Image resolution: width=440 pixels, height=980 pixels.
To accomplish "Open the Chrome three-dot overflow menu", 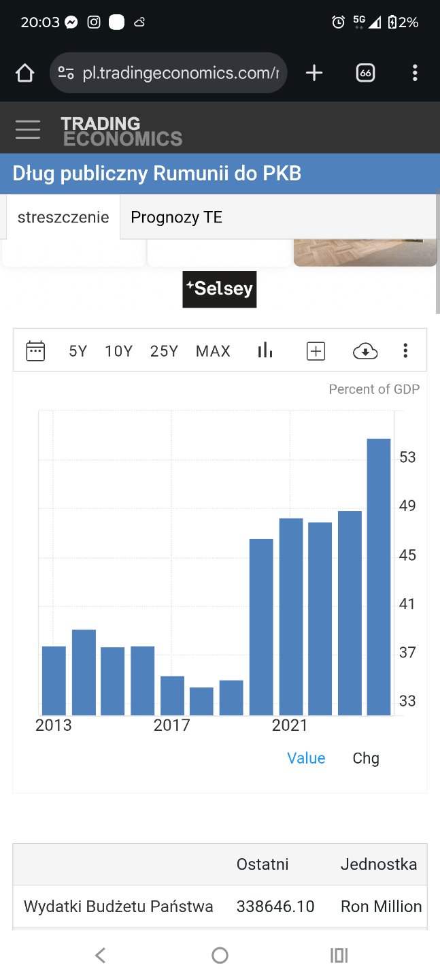I will (x=415, y=73).
